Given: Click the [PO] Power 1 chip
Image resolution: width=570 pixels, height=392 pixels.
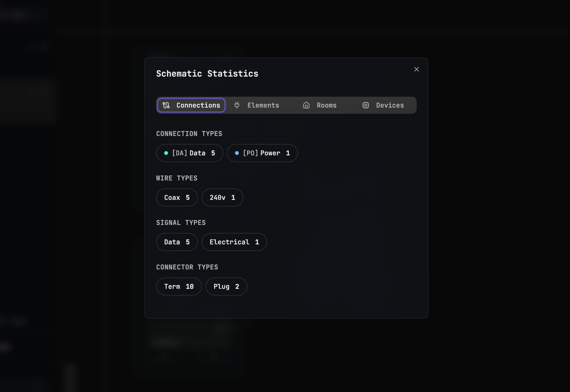Looking at the screenshot, I should 262,153.
